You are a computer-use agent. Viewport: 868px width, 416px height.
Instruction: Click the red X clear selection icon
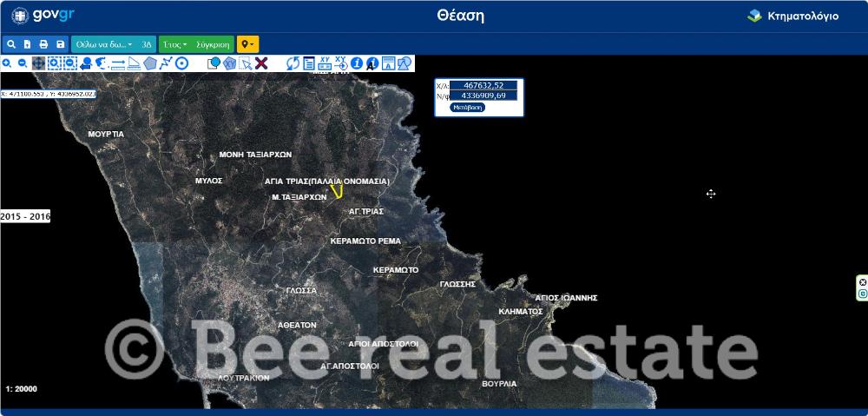[261, 63]
